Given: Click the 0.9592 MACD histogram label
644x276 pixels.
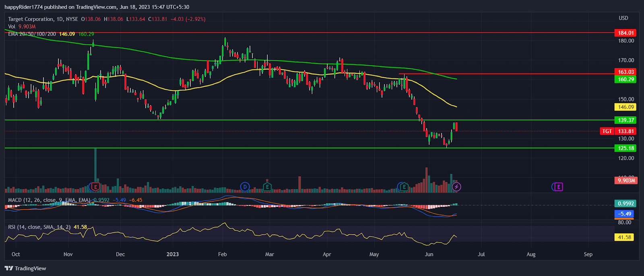Looking at the screenshot, I should pos(626,204).
